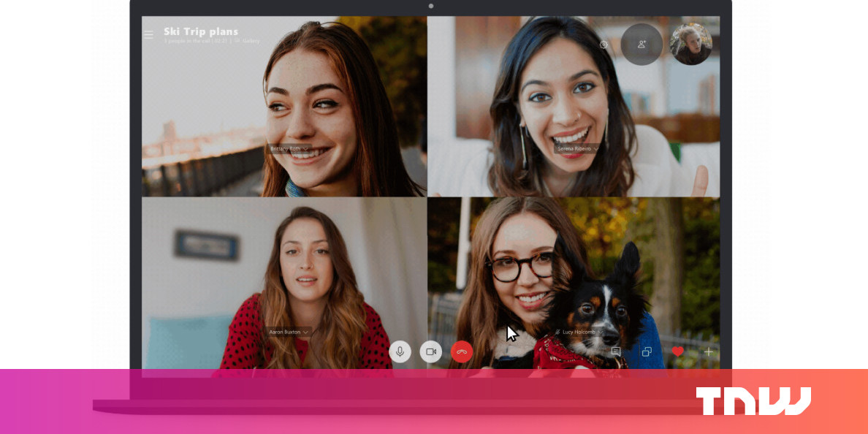
Task: Send a heart reaction
Action: [x=677, y=351]
